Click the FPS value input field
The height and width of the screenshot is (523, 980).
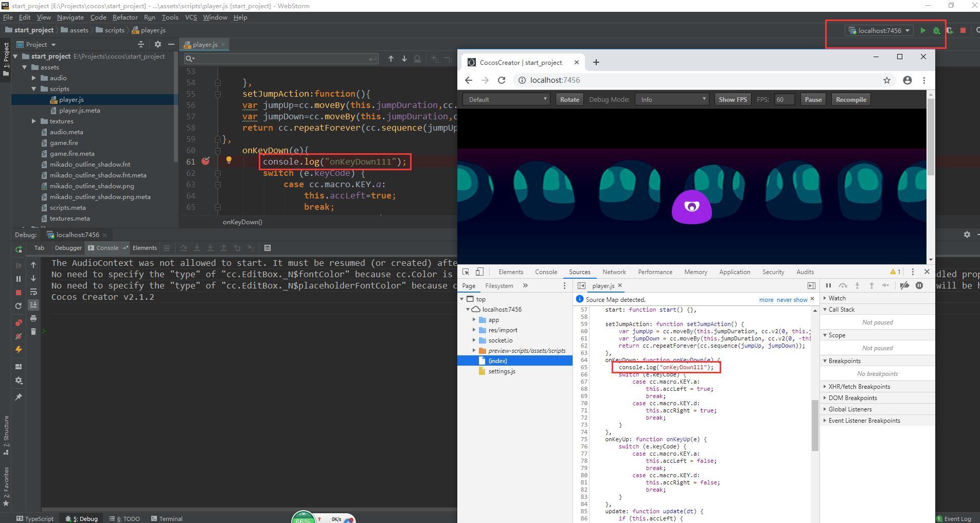[784, 99]
